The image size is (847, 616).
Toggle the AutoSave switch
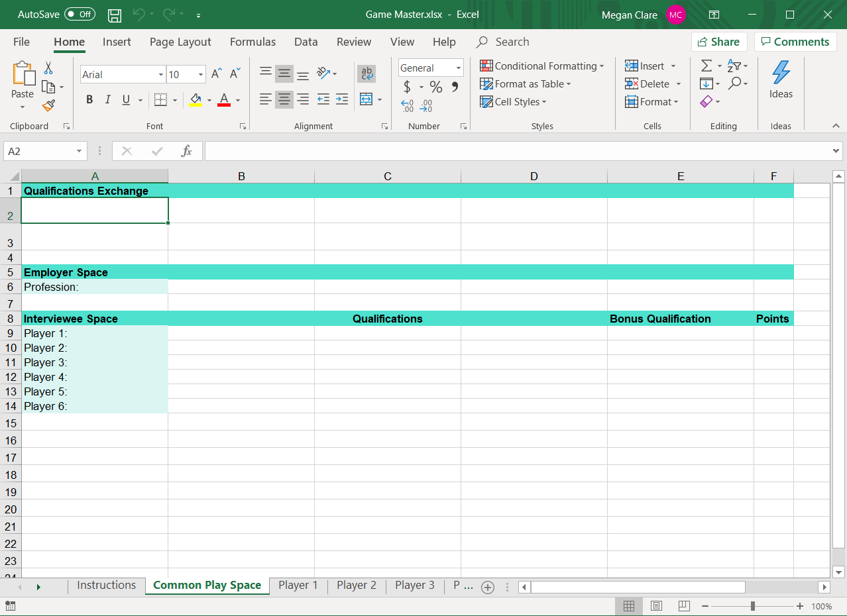pos(80,15)
